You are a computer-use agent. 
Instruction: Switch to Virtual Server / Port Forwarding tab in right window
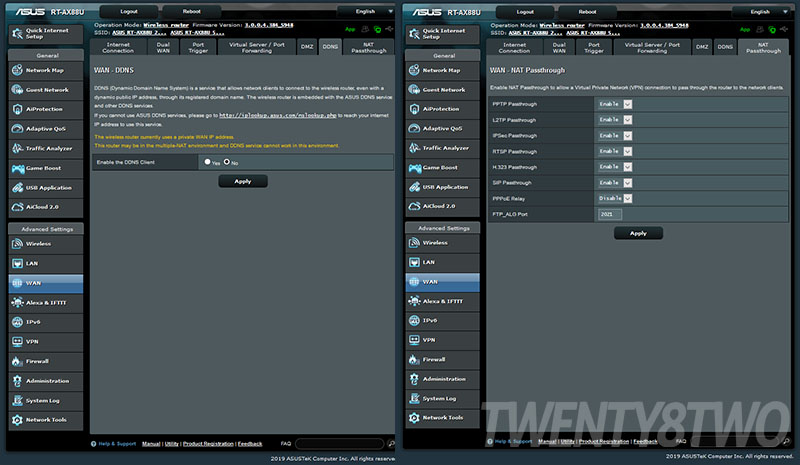652,47
